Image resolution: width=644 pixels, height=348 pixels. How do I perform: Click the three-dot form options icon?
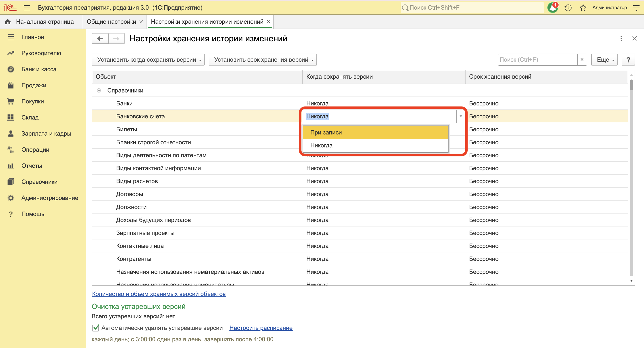(x=621, y=38)
